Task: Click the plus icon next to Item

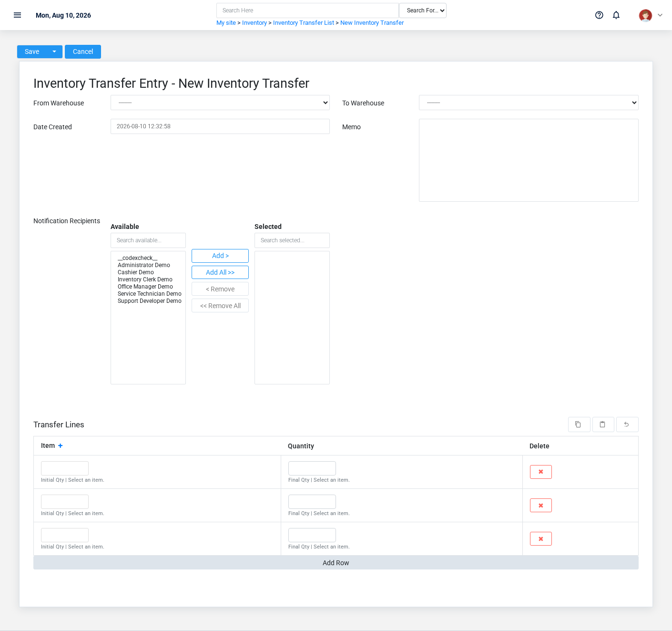Action: (60, 445)
